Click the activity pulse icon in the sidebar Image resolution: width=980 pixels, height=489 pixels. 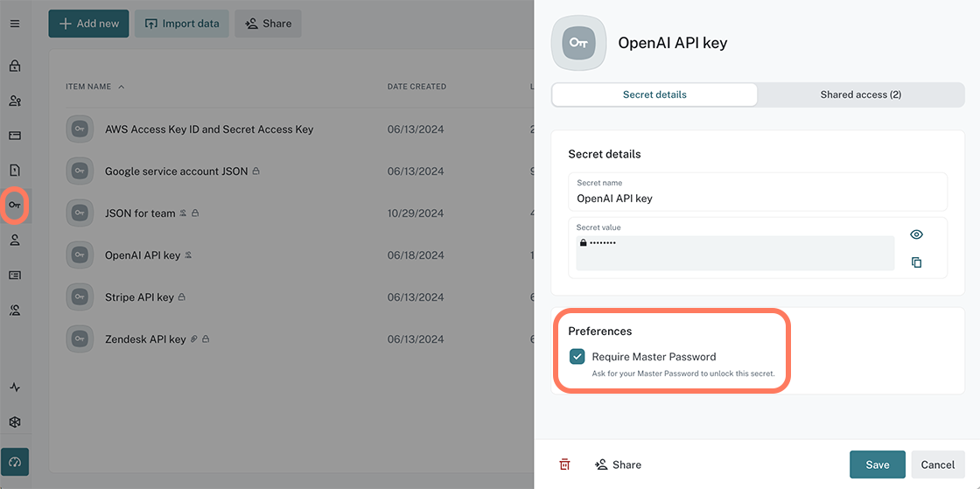tap(15, 388)
